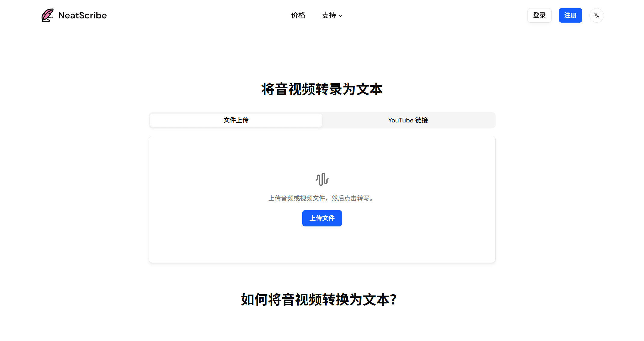This screenshot has width=644, height=341.
Task: Click the 登录 login button
Action: (x=539, y=15)
